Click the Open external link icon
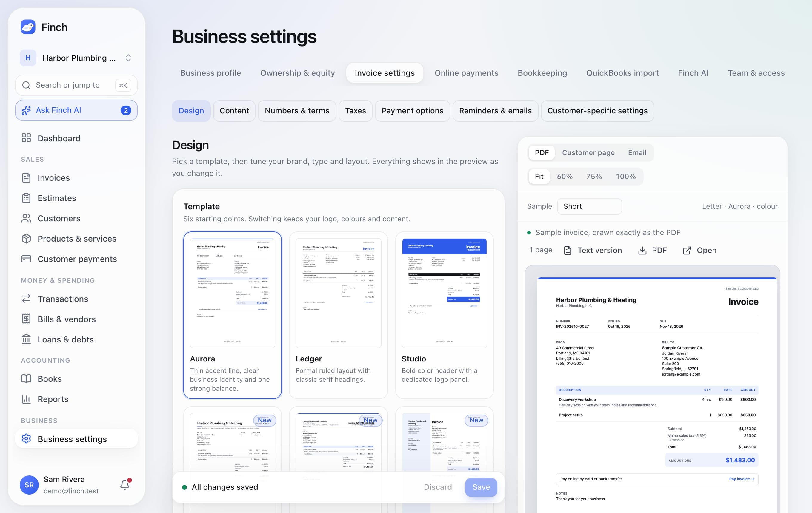The width and height of the screenshot is (812, 513). click(687, 250)
